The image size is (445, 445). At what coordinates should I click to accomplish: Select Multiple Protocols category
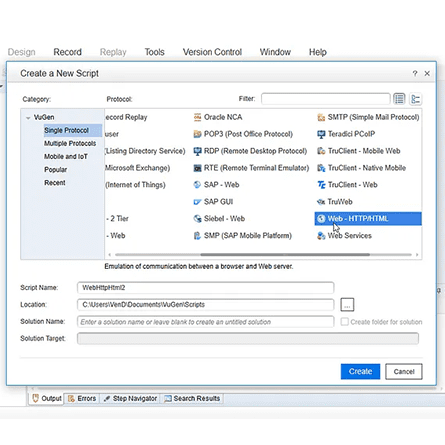pos(70,143)
